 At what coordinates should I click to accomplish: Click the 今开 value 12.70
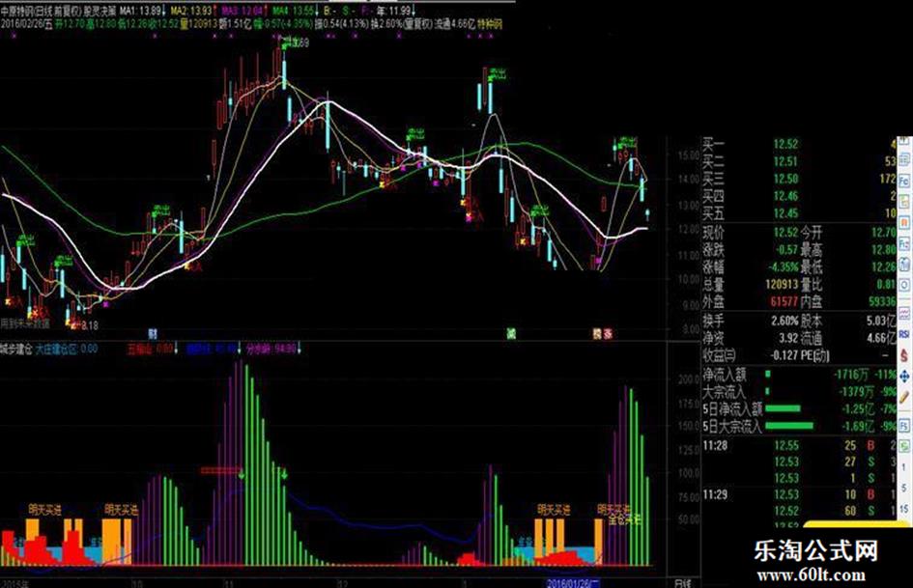[883, 233]
